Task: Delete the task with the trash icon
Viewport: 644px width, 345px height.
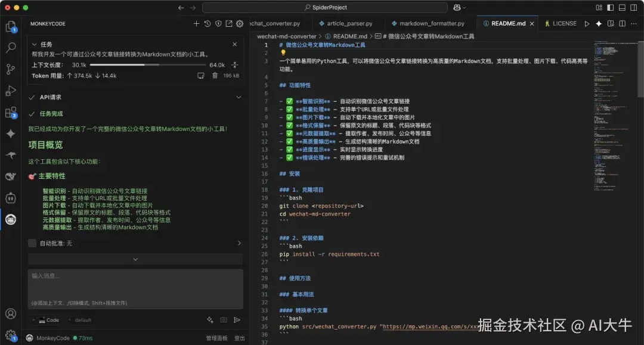Action: pos(215,76)
